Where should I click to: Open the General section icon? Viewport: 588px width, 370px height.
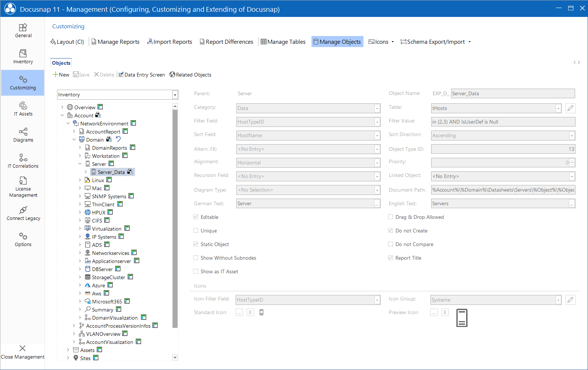(x=23, y=28)
